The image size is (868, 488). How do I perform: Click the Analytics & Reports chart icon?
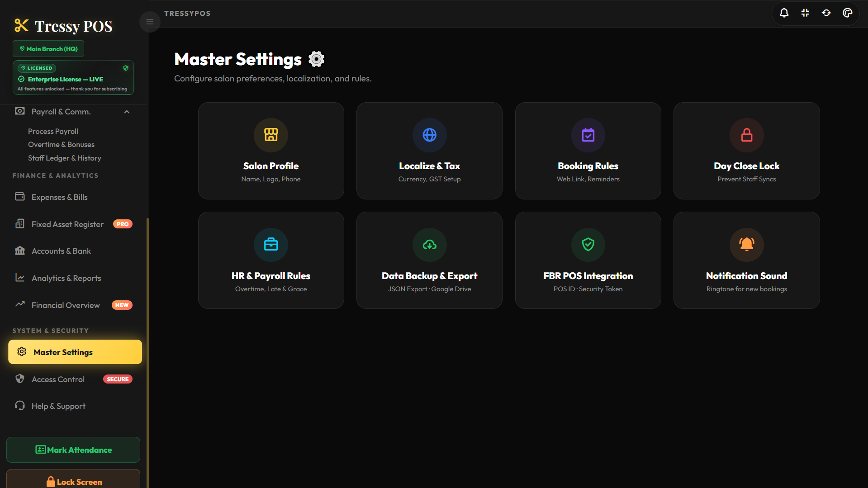click(x=20, y=278)
